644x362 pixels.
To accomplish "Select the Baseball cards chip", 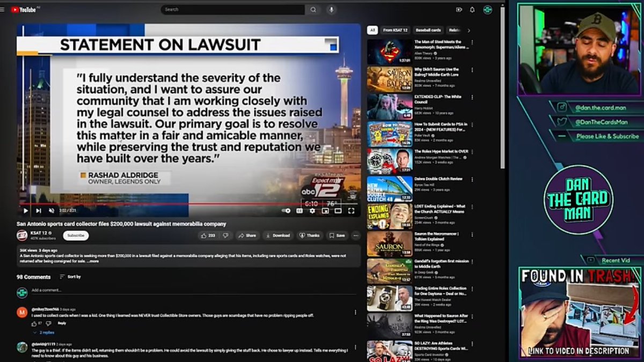I will pos(428,30).
